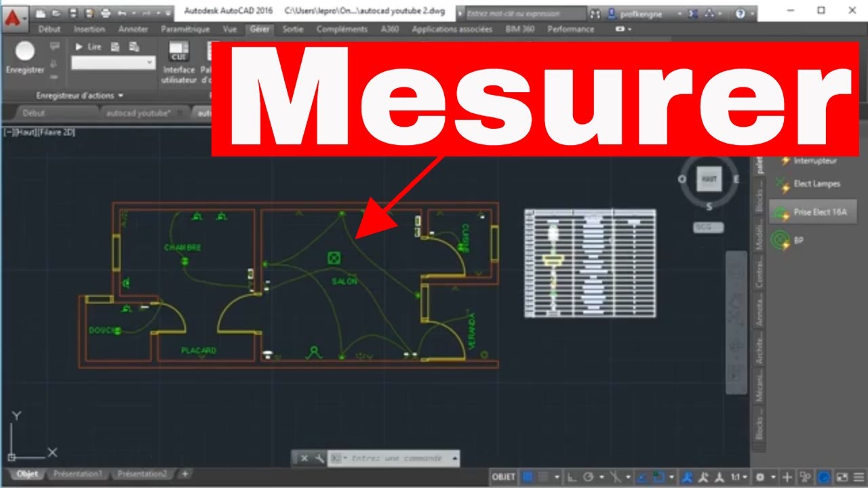The image size is (868, 488).
Task: Toggle Ortho mode in status bar
Action: click(572, 477)
